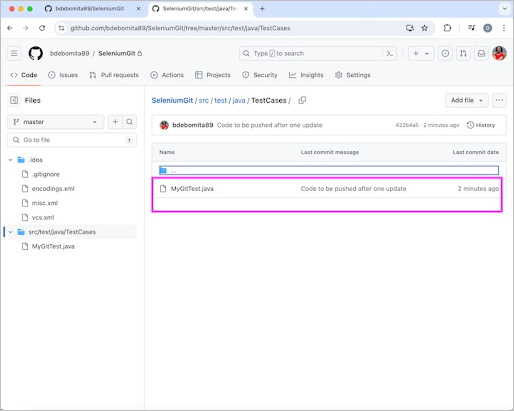Image resolution: width=514 pixels, height=411 pixels.
Task: Go to src in the breadcrumb
Action: coord(204,100)
